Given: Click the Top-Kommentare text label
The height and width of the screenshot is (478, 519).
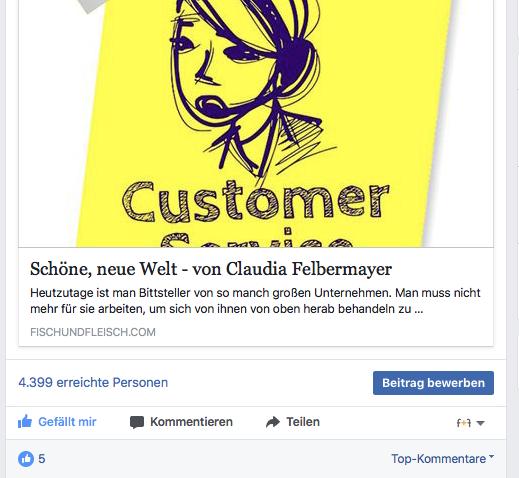Looking at the screenshot, I should click(438, 459).
